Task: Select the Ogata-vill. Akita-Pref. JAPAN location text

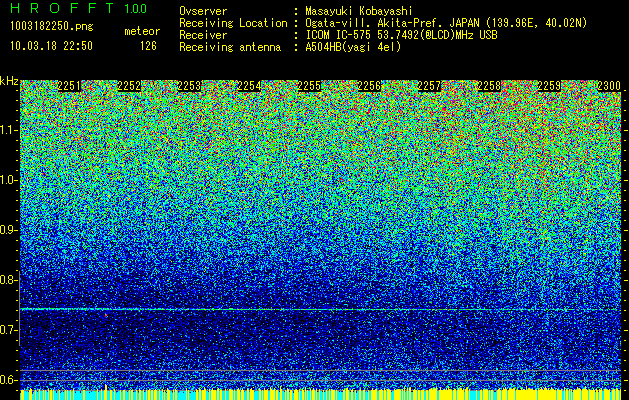Action: (x=446, y=23)
